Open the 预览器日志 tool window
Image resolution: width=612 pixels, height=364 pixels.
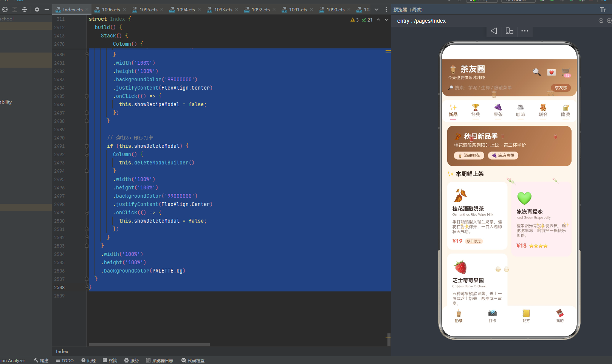(x=160, y=361)
